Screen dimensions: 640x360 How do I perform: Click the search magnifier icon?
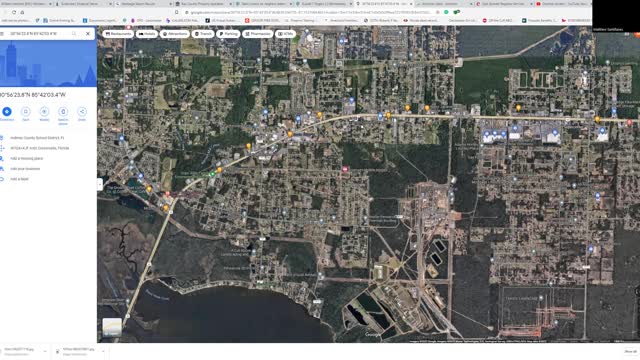coord(74,33)
